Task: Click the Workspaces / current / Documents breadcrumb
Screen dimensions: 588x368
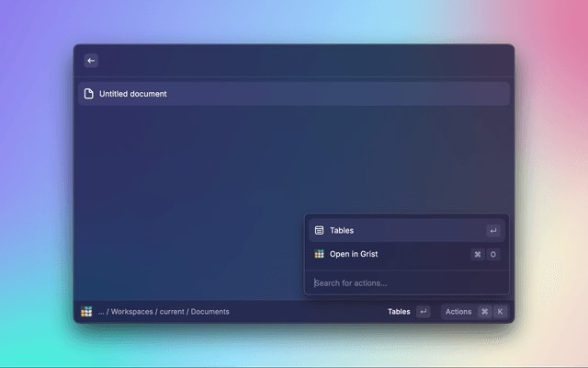Action: coord(170,312)
